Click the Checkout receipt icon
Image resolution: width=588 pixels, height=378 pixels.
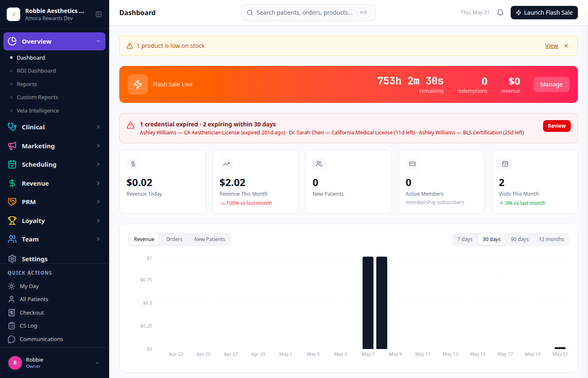pos(12,312)
